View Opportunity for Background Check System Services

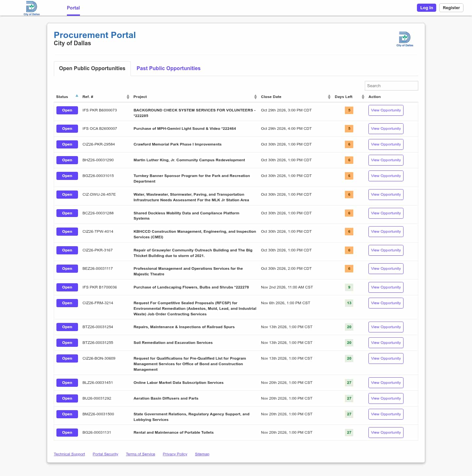click(386, 110)
